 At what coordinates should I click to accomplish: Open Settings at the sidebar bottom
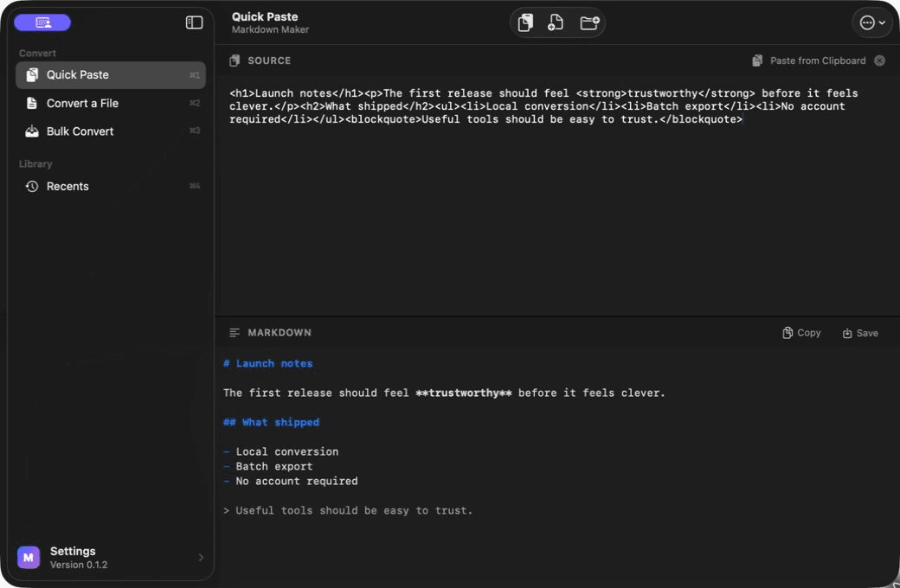click(110, 558)
